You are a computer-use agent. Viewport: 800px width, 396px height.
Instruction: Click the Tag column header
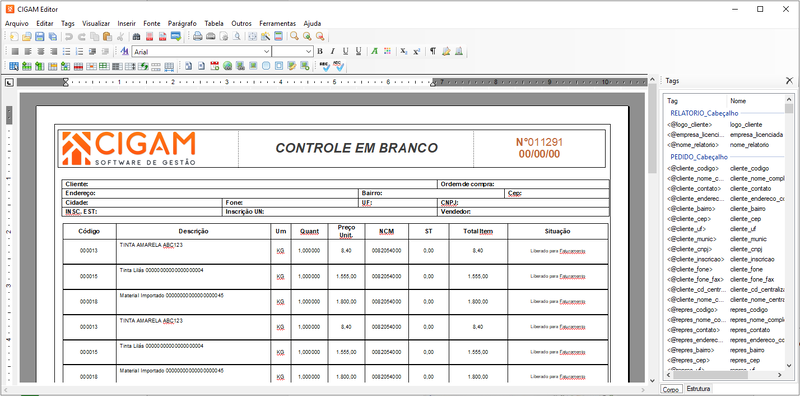click(695, 101)
